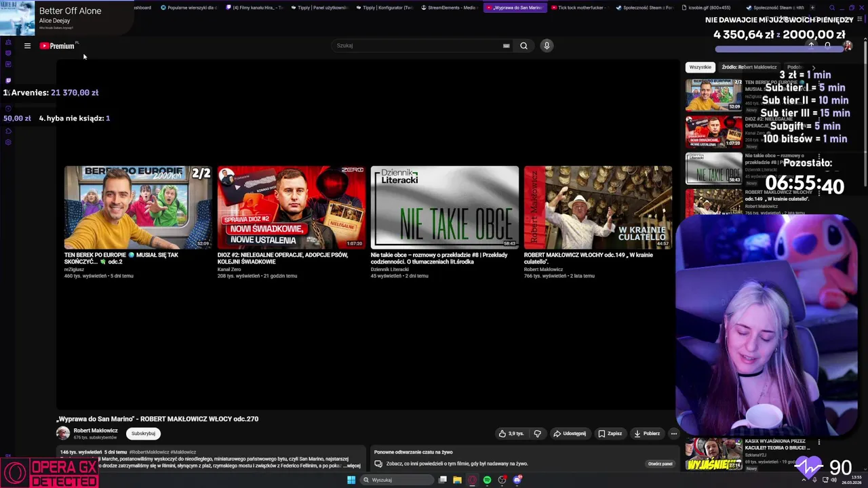Open settings gear in Opera GX sidebar
This screenshot has width=868, height=488.
pyautogui.click(x=8, y=142)
